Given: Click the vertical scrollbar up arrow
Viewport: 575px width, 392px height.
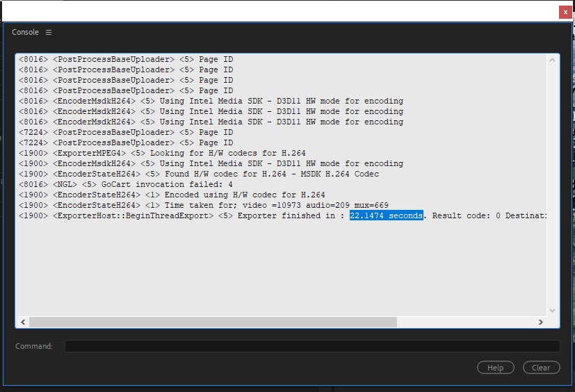Looking at the screenshot, I should (x=553, y=60).
